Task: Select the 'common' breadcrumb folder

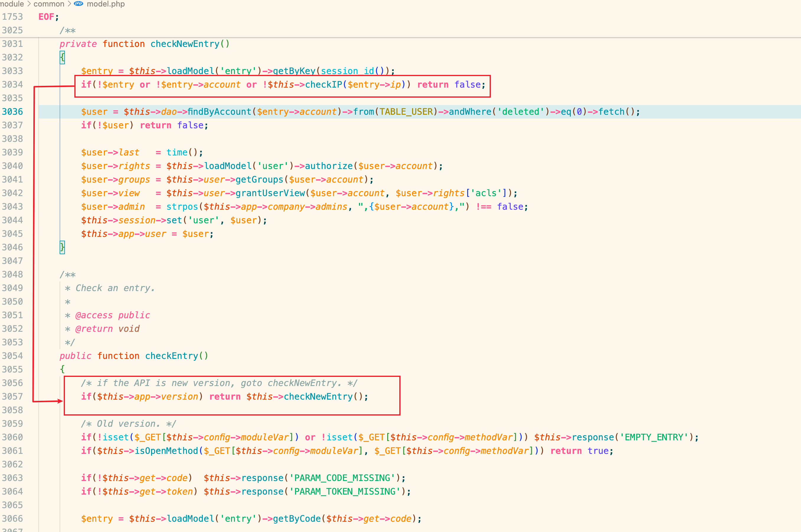Action: click(x=49, y=4)
